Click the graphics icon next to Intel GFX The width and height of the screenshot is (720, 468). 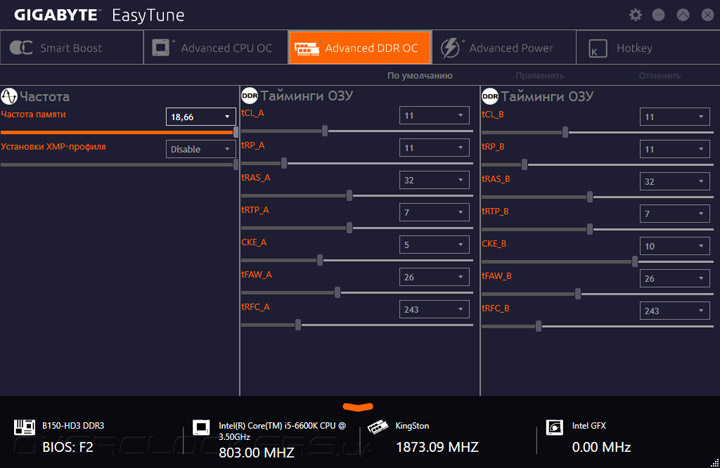click(554, 427)
